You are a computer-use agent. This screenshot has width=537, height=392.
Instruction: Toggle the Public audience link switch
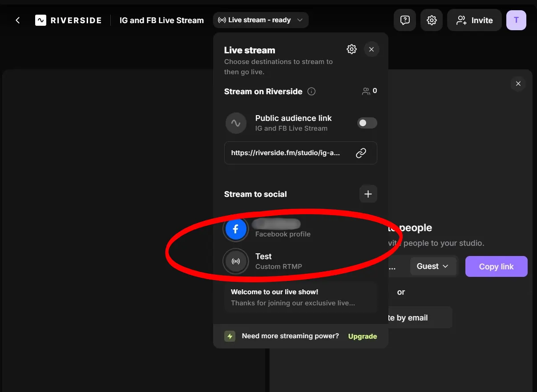tap(367, 123)
